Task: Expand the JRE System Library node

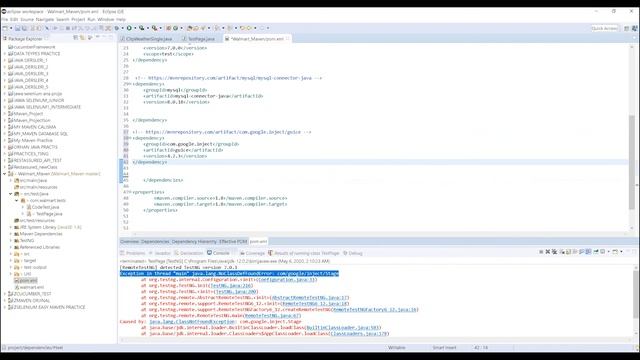Action: click(x=11, y=227)
